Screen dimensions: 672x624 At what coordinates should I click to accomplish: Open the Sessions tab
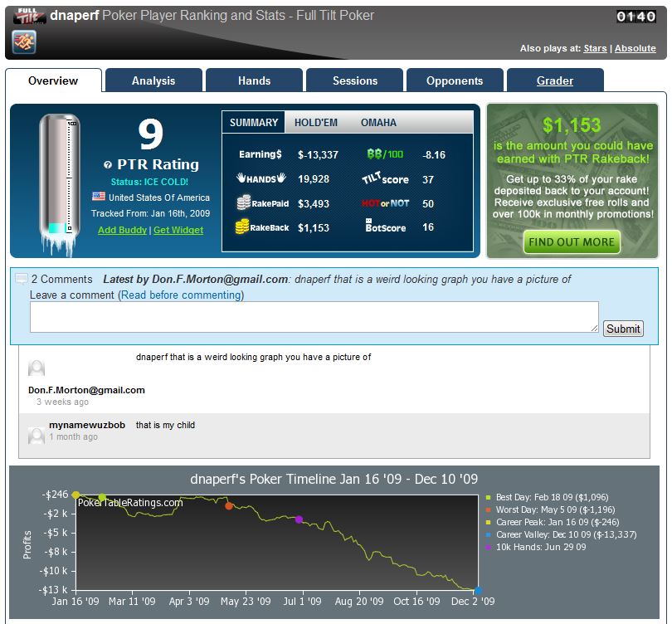(x=355, y=80)
